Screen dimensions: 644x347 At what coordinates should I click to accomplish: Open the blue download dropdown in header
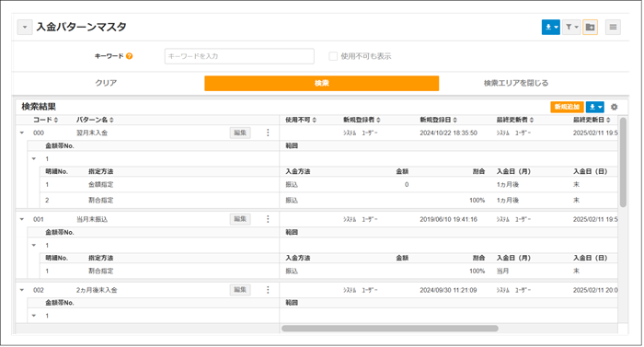550,27
